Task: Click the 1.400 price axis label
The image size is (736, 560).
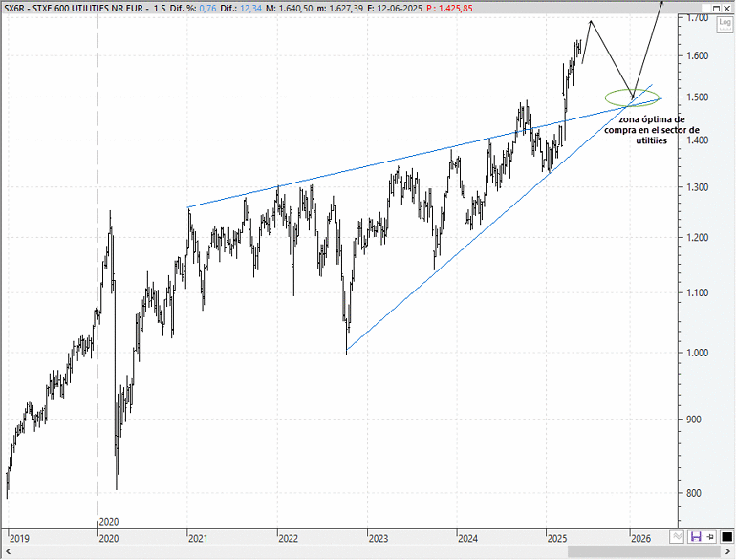Action: pyautogui.click(x=698, y=140)
